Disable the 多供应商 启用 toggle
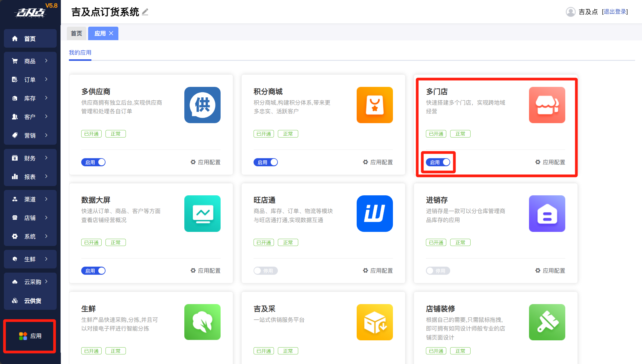 click(x=93, y=162)
